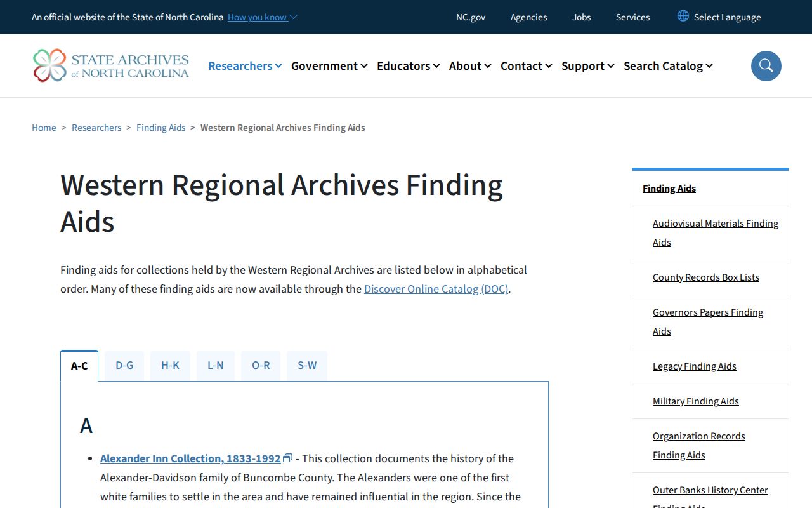This screenshot has height=508, width=812.
Task: Click the globe icon next to Select Language
Action: (683, 17)
